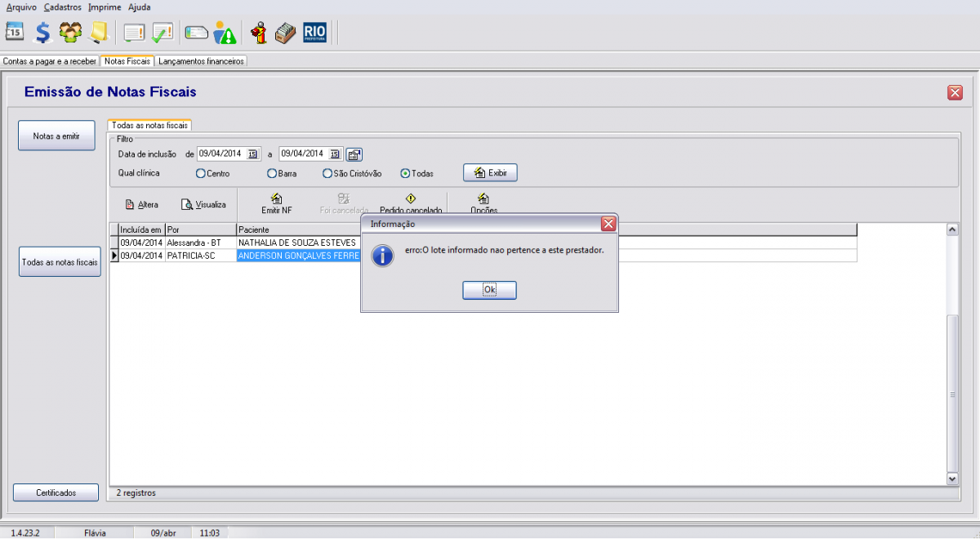Click the window with green checkmark icon

[163, 33]
